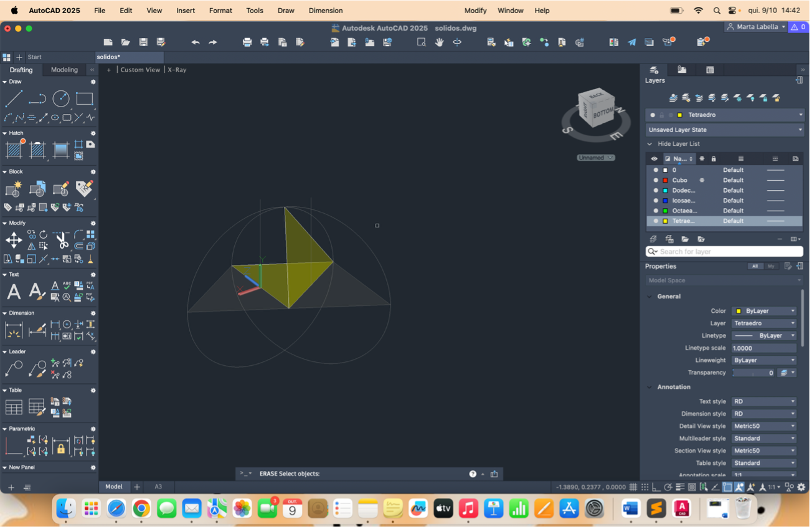Viewport: 812px width, 529px height.
Task: Switch to the Start tab
Action: [35, 57]
